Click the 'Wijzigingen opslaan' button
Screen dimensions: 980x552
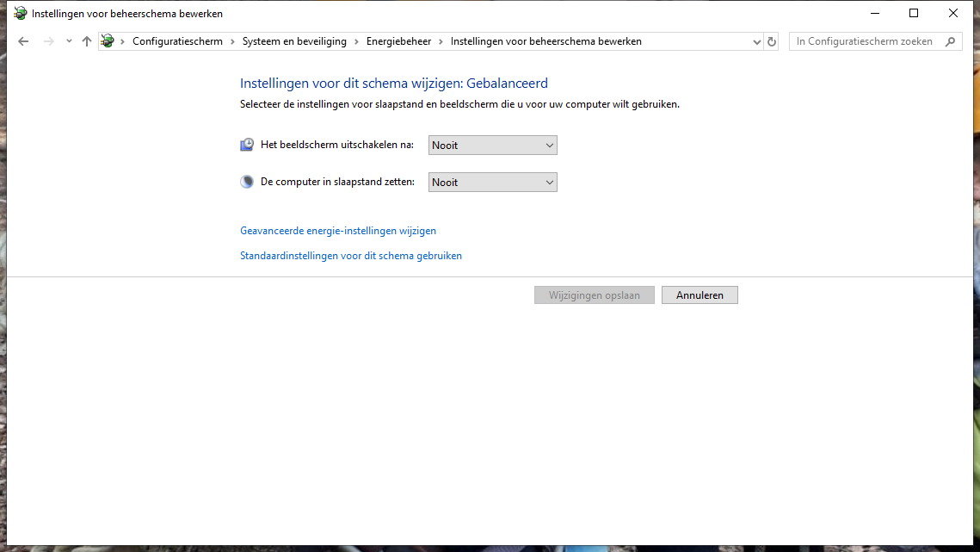point(594,295)
